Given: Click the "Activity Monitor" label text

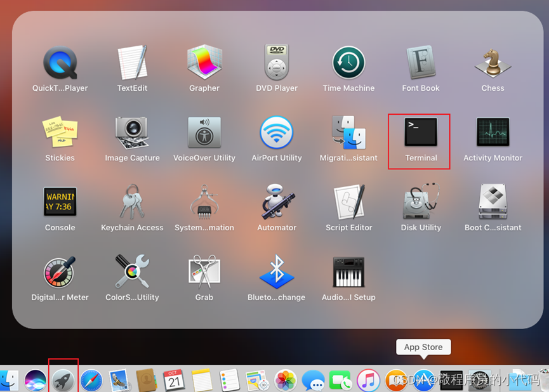Looking at the screenshot, I should point(493,158).
